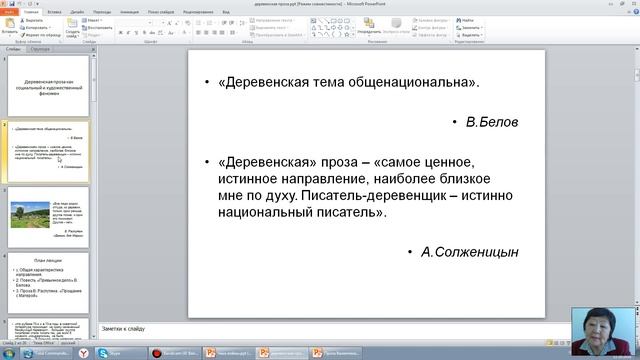Screen dimensions: 640x360
Task: Select the star shape in shapes gallery
Action: pos(347,35)
